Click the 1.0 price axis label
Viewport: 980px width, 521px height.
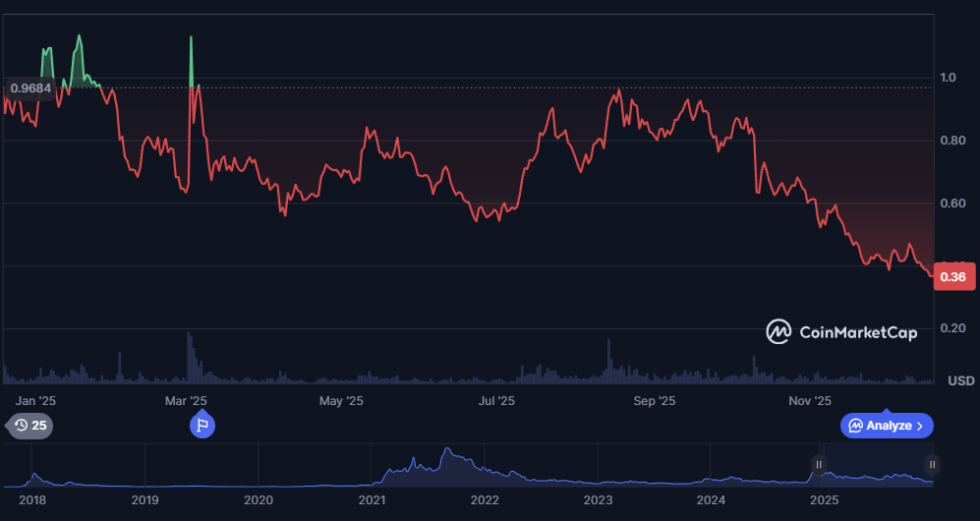pyautogui.click(x=949, y=78)
